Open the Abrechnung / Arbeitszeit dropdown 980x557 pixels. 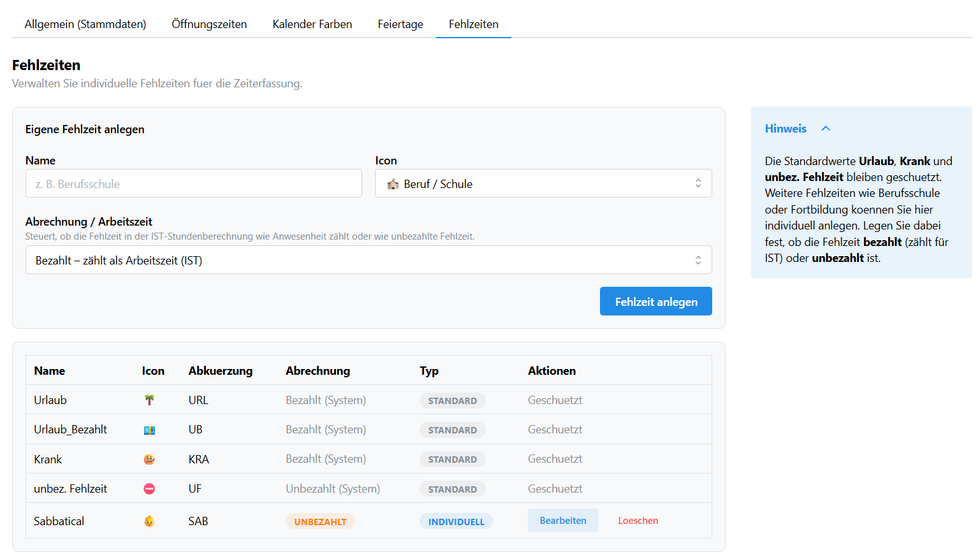[x=368, y=260]
